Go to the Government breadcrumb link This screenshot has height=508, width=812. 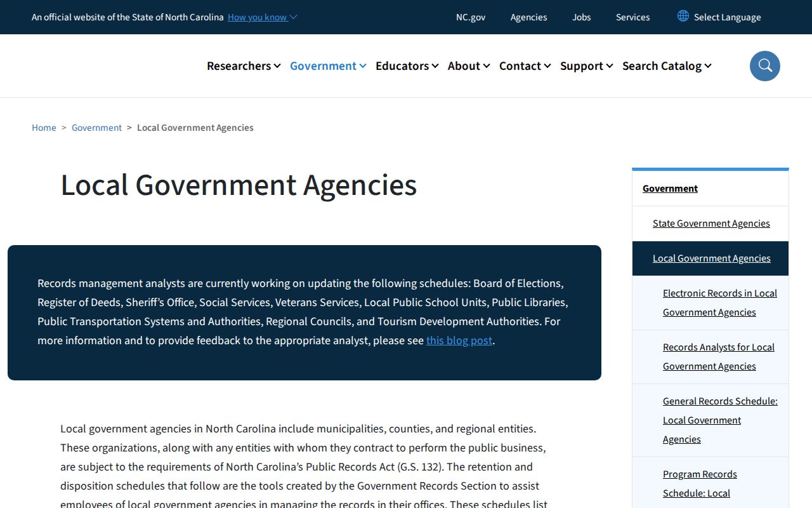coord(96,128)
